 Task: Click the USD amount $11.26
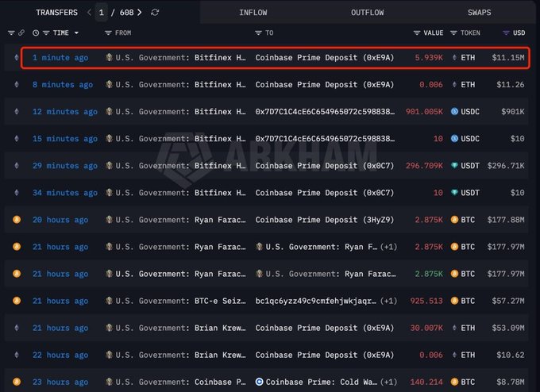click(x=511, y=85)
